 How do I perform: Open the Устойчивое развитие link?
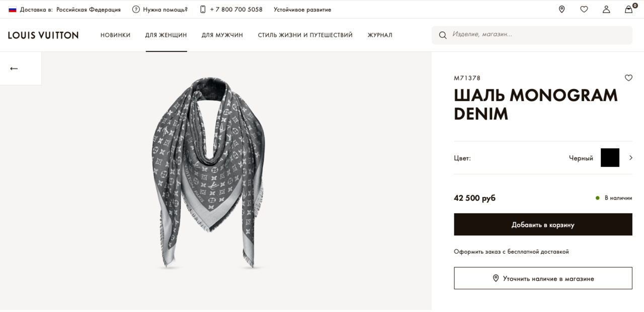pos(302,10)
